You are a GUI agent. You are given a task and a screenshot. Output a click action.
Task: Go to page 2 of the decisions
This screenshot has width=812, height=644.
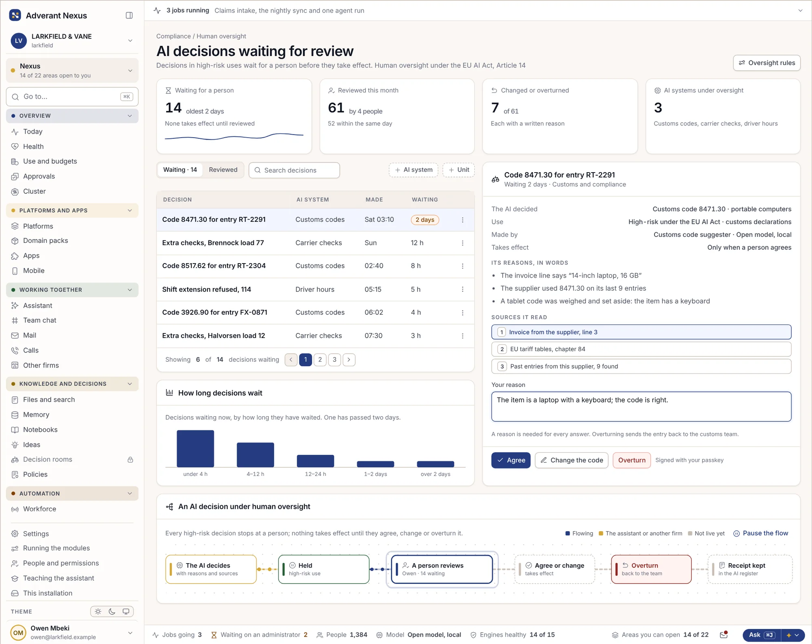(320, 360)
